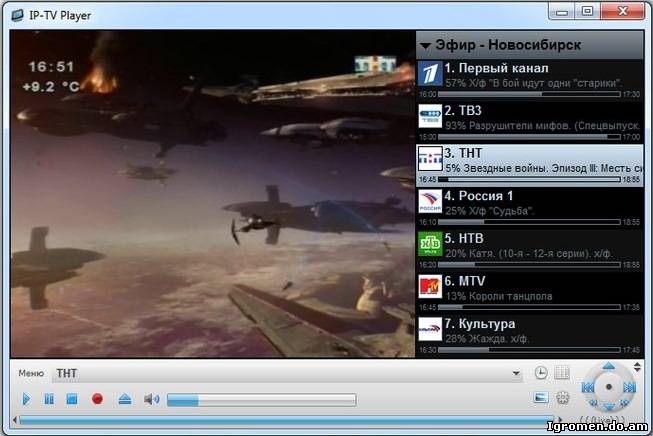This screenshot has height=436, width=653.
Task: Click the rewind arrows on control wheel
Action: click(594, 403)
